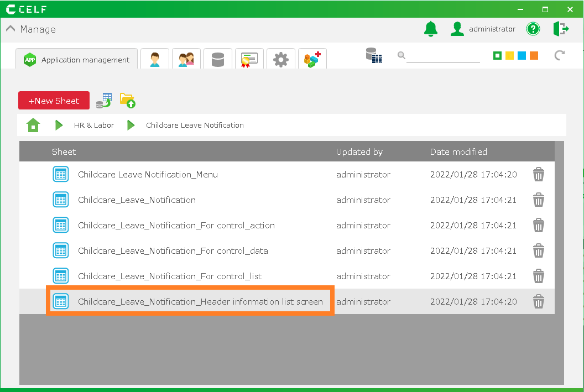Image resolution: width=584 pixels, height=392 pixels.
Task: Click the green notifications bell icon
Action: pos(430,29)
